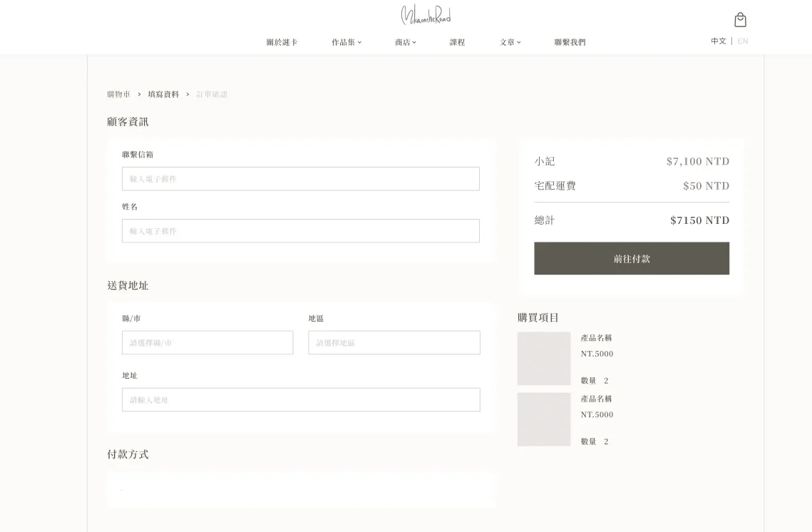This screenshot has width=812, height=532.
Task: Open the 縣/市 selection dropdown
Action: tap(207, 342)
